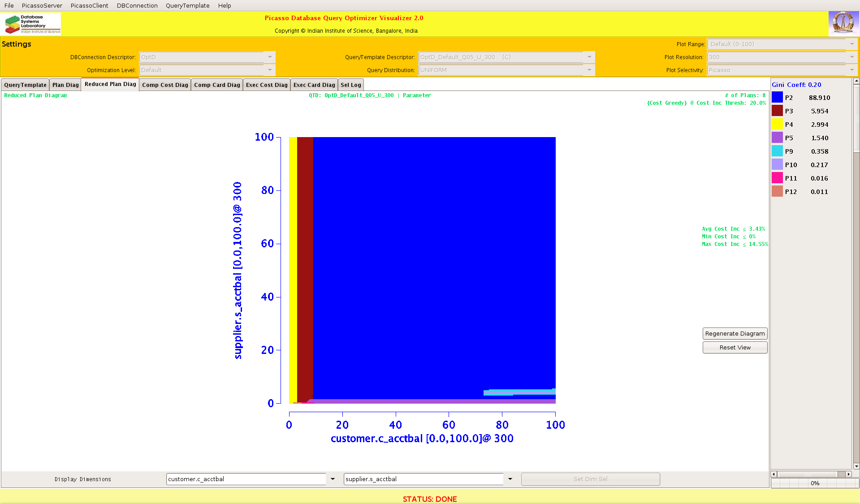Image resolution: width=860 pixels, height=504 pixels.
Task: Click the pink P11 legend swatch
Action: tap(777, 178)
